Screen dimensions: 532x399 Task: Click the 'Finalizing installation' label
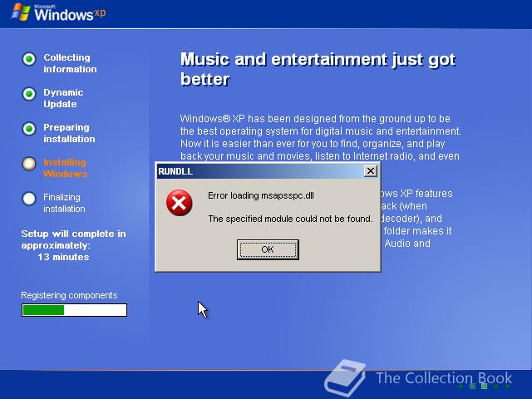64,203
